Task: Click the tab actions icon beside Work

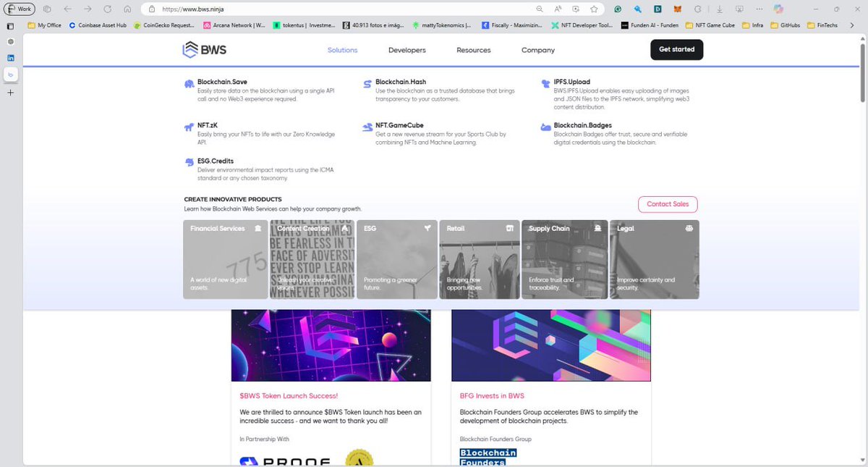Action: (47, 9)
